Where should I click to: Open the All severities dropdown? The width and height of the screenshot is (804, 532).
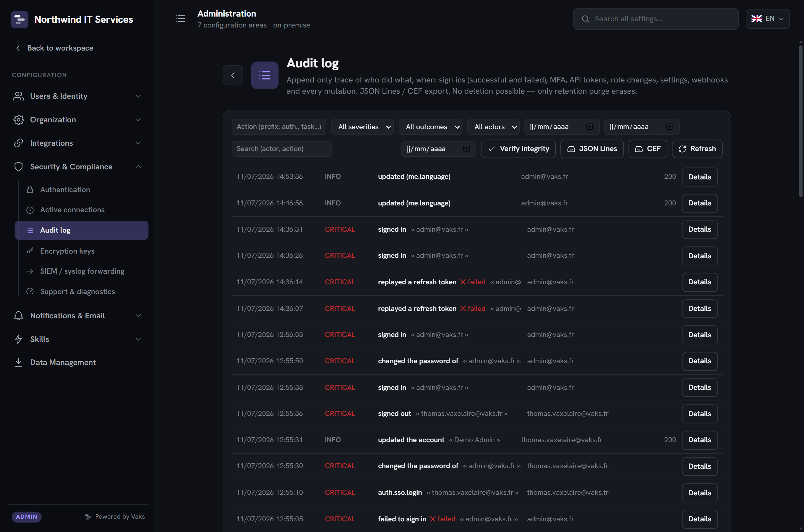pyautogui.click(x=362, y=127)
